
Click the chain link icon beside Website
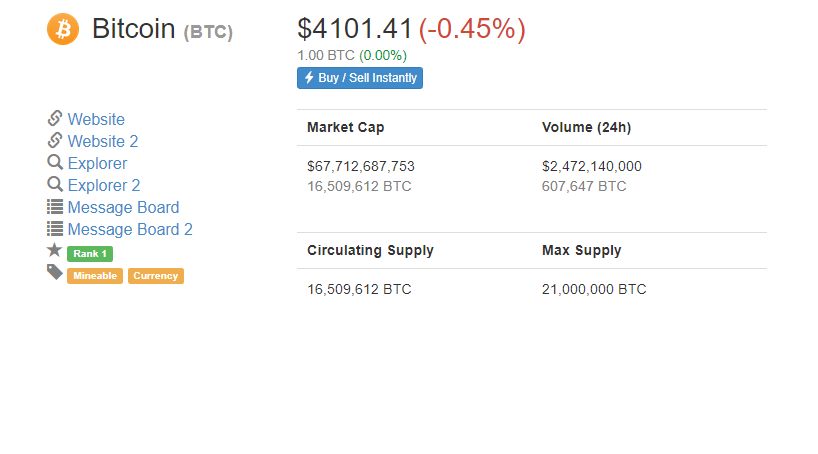pyautogui.click(x=55, y=118)
